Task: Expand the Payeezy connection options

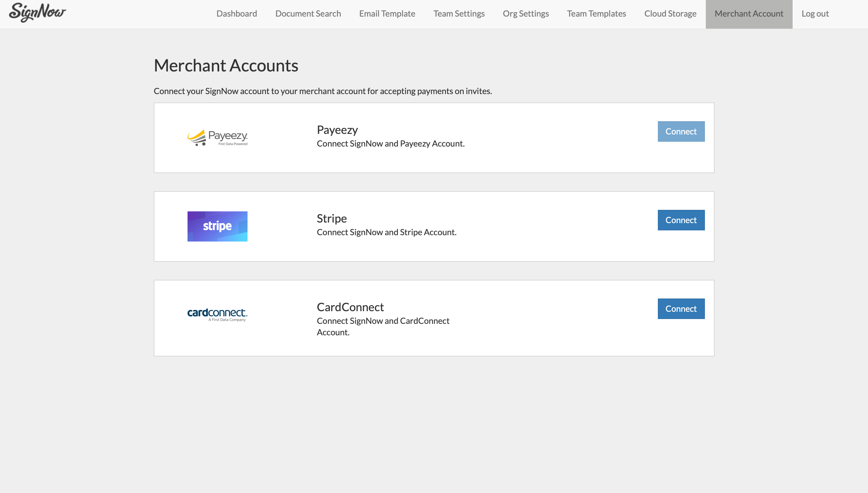Action: point(681,131)
